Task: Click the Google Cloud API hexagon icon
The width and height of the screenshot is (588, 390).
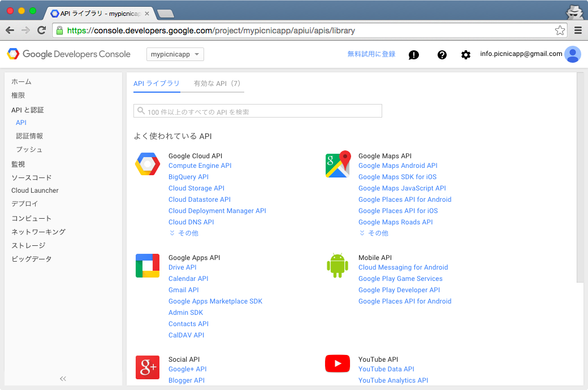Action: tap(148, 164)
